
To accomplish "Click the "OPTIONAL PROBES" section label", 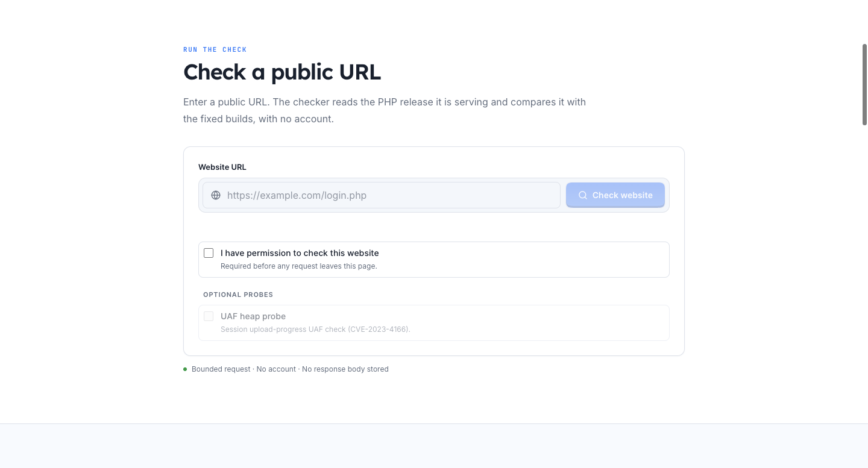I will click(238, 295).
